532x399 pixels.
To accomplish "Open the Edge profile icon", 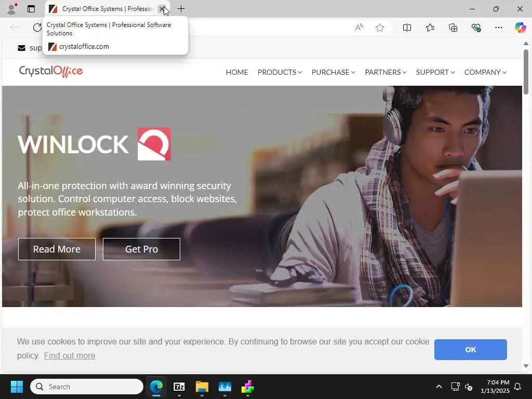I will click(12, 9).
